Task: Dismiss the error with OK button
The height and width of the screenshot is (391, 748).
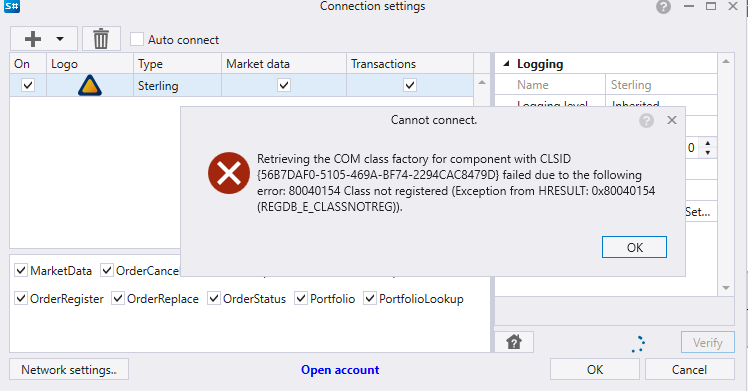Action: [x=634, y=247]
